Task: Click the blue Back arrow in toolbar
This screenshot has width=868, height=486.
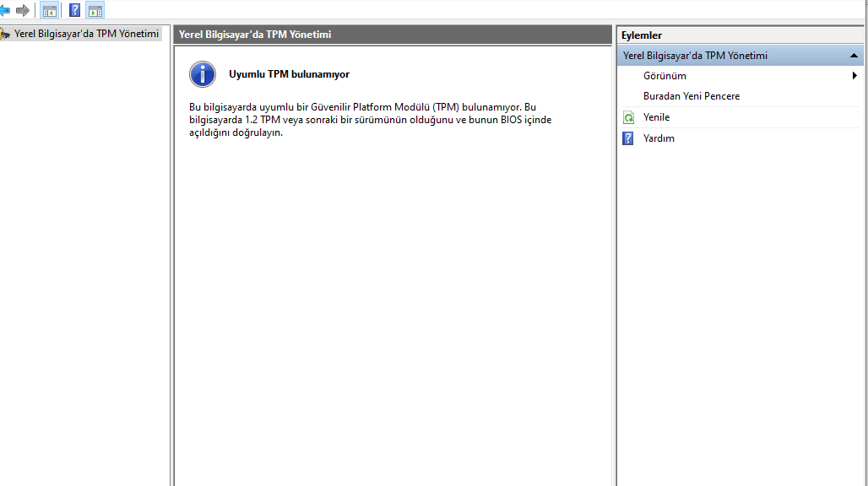Action: pos(4,10)
